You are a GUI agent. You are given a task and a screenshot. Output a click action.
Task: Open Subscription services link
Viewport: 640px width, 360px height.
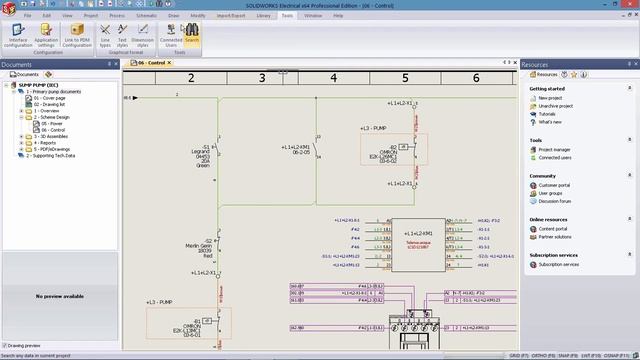(558, 264)
